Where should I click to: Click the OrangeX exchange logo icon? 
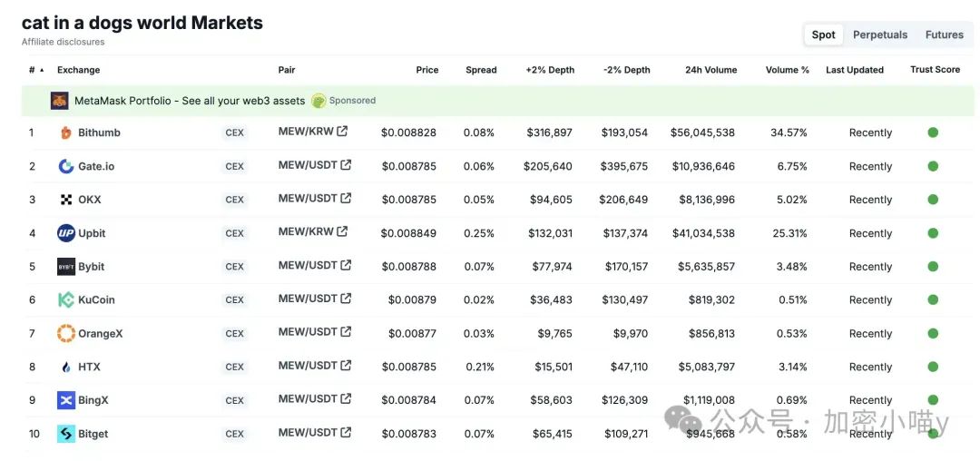(x=66, y=334)
